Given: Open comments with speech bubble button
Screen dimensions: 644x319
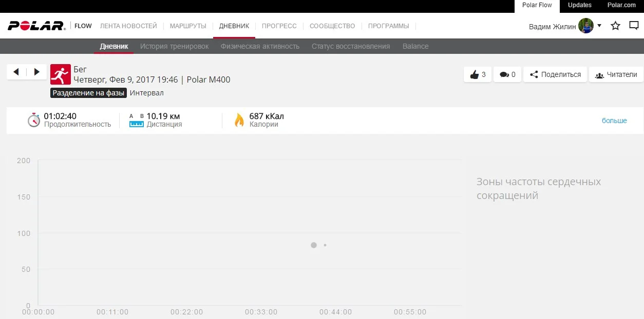Looking at the screenshot, I should [x=507, y=74].
